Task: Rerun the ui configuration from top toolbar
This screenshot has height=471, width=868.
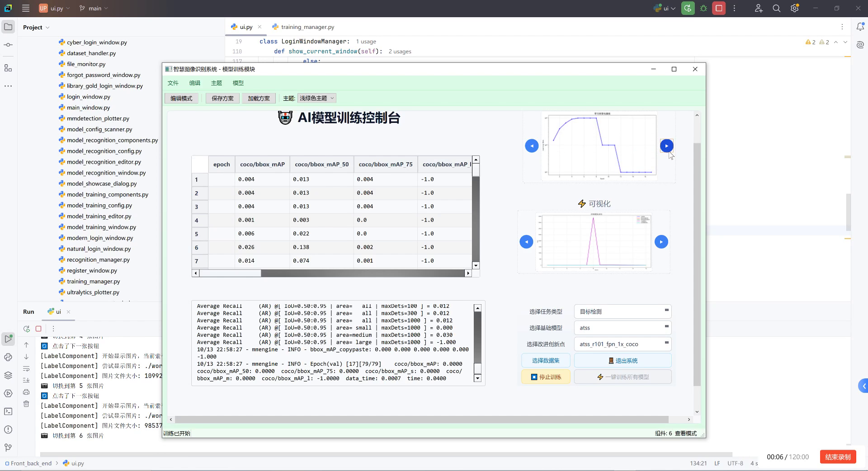Action: (688, 8)
